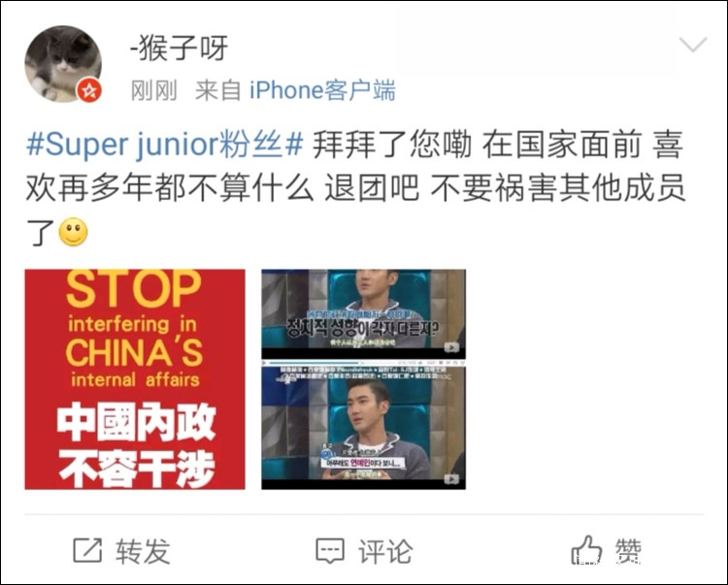
Task: Open the #Super junior粉丝# hashtag topic
Action: pyautogui.click(x=165, y=145)
